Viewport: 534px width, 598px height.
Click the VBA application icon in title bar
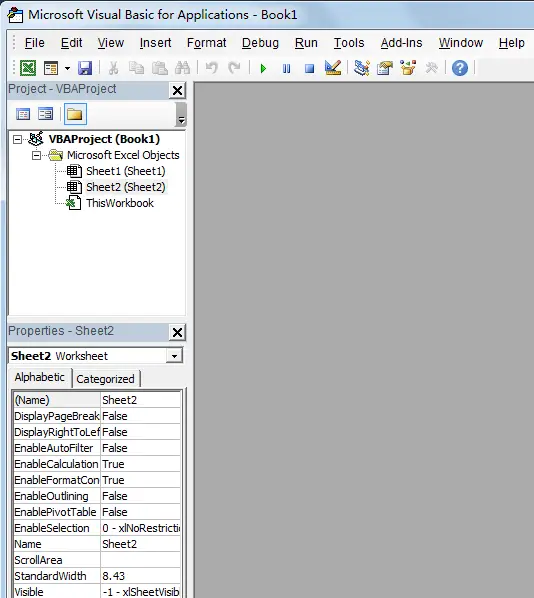coord(15,14)
